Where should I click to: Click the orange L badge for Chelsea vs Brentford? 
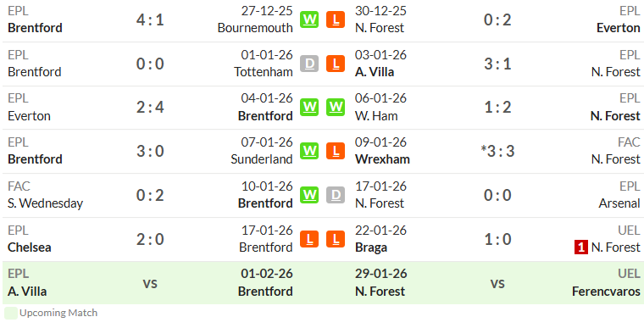coord(309,239)
